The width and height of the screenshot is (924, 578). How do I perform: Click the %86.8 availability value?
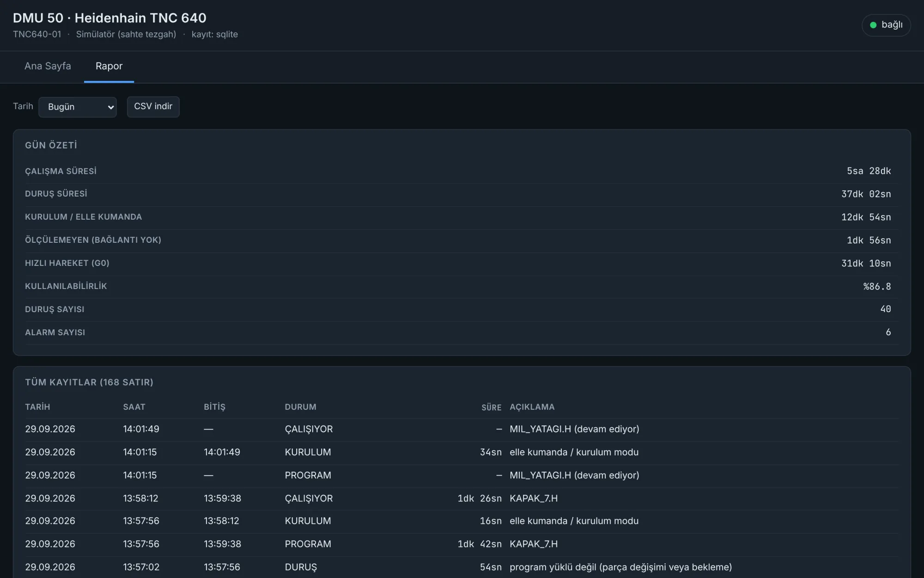pyautogui.click(x=877, y=287)
